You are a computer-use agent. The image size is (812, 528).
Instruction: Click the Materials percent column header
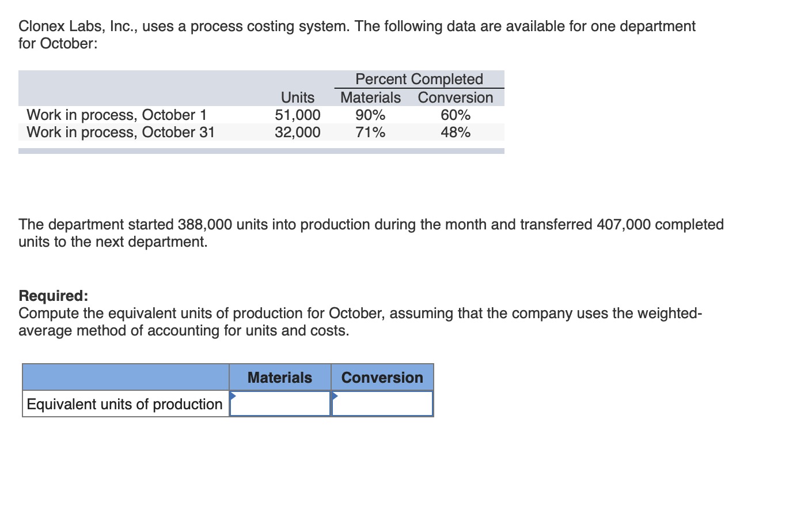(370, 97)
